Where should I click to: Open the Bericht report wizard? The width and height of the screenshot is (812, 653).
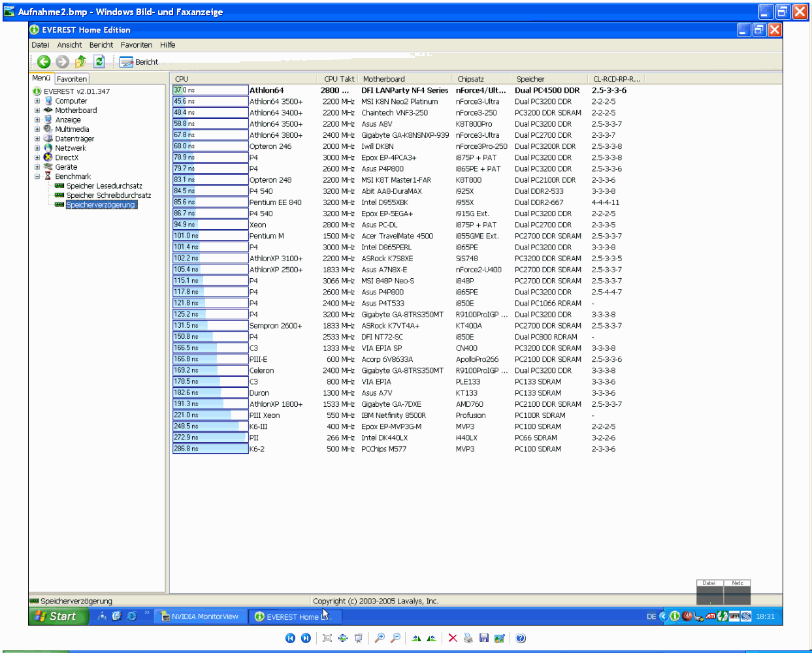point(139,62)
